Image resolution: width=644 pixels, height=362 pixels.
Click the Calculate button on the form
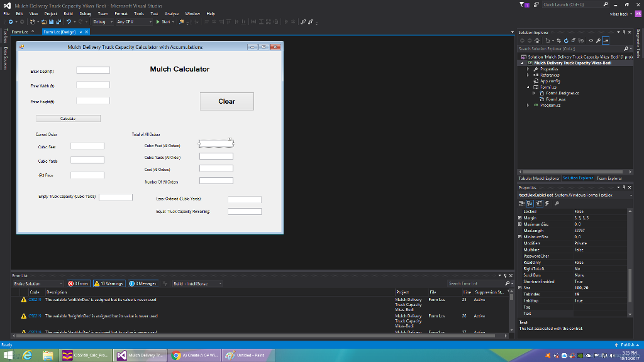click(x=68, y=118)
